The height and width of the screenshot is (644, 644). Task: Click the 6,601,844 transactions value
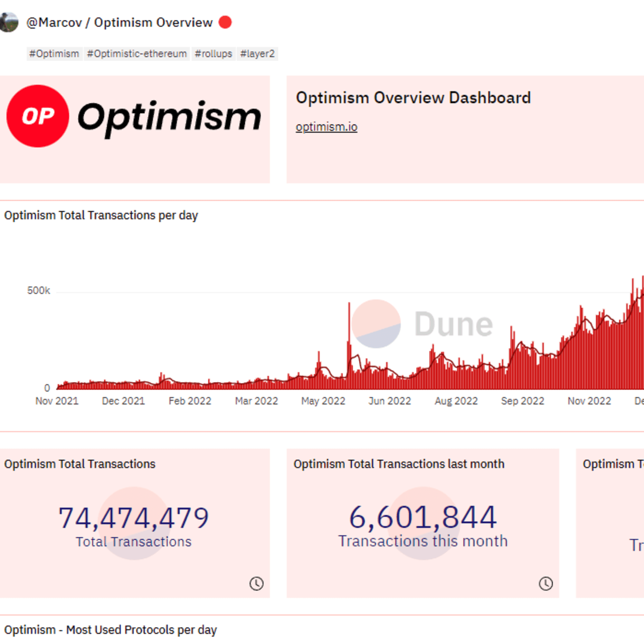click(x=423, y=517)
